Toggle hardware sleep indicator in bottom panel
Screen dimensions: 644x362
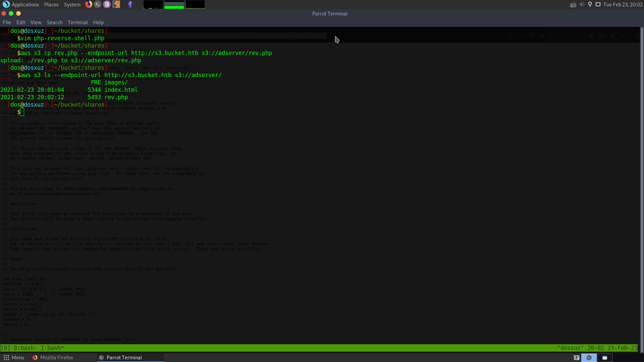[577, 358]
